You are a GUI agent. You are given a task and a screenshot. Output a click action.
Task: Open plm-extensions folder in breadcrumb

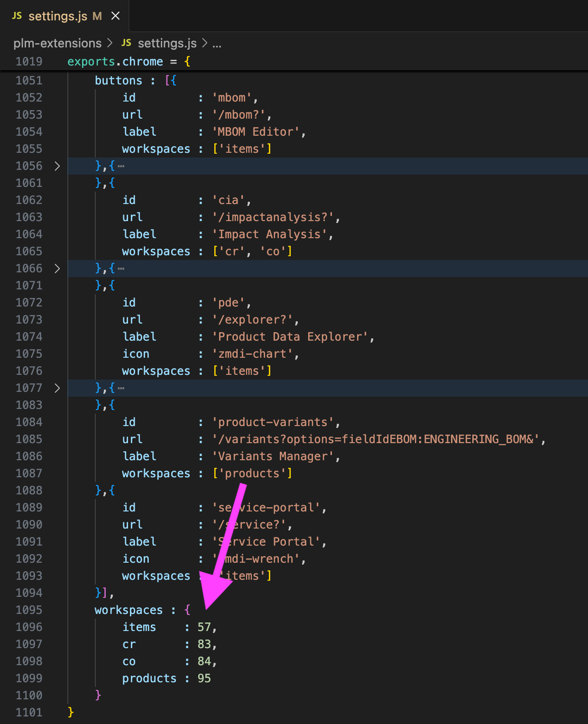point(57,43)
